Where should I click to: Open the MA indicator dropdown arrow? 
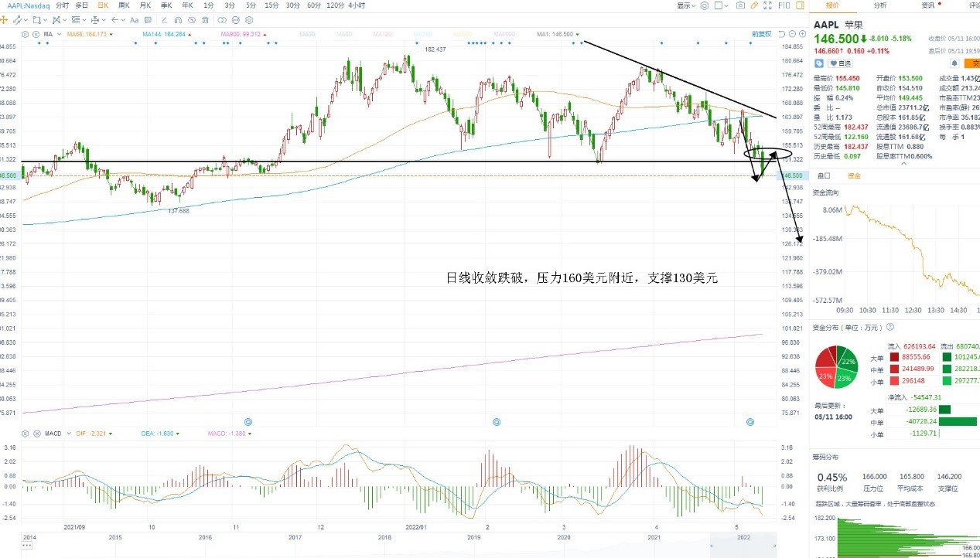tap(59, 34)
